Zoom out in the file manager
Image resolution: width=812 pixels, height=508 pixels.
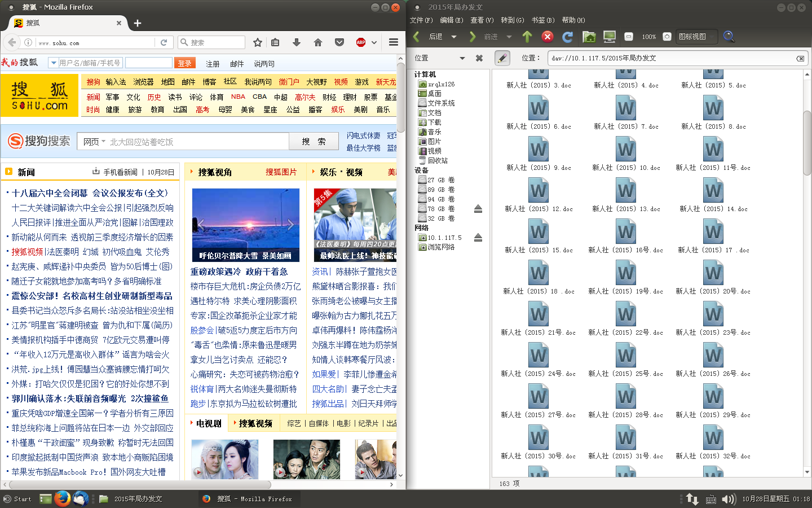(x=629, y=37)
